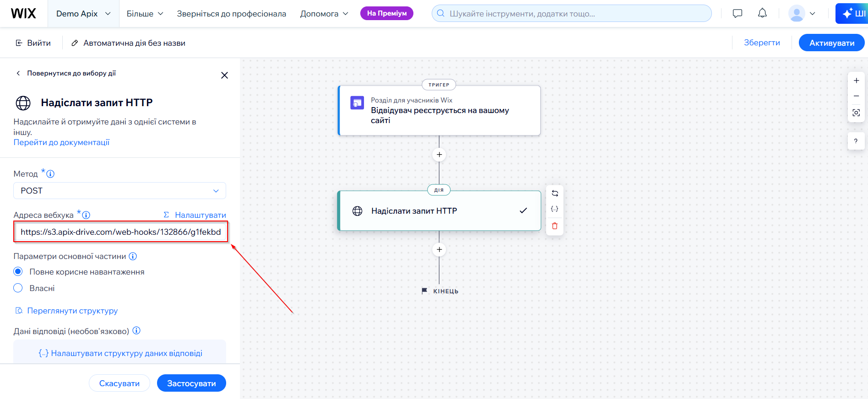
Task: Select the Надіслати запит HTTP action card
Action: pos(439,211)
